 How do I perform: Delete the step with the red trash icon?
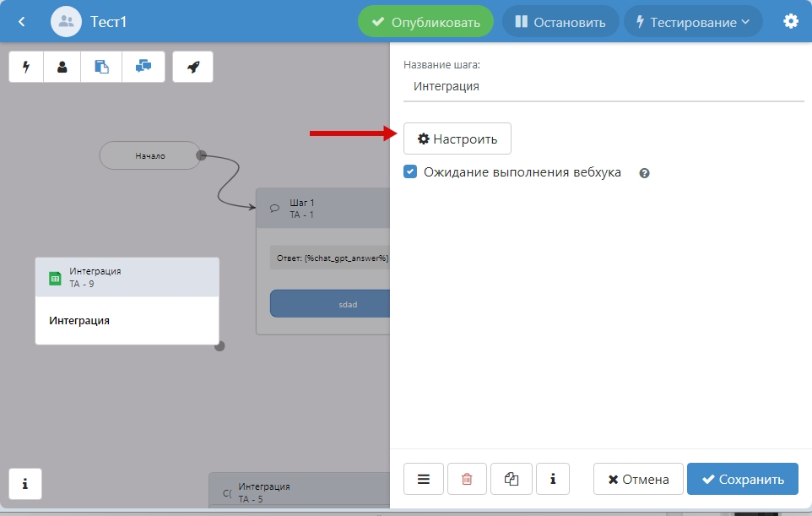click(x=467, y=479)
